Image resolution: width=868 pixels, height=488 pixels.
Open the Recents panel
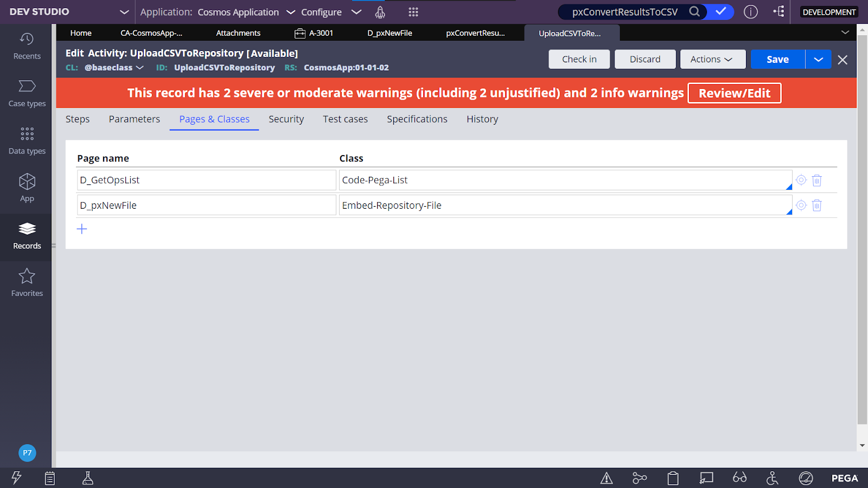click(27, 46)
